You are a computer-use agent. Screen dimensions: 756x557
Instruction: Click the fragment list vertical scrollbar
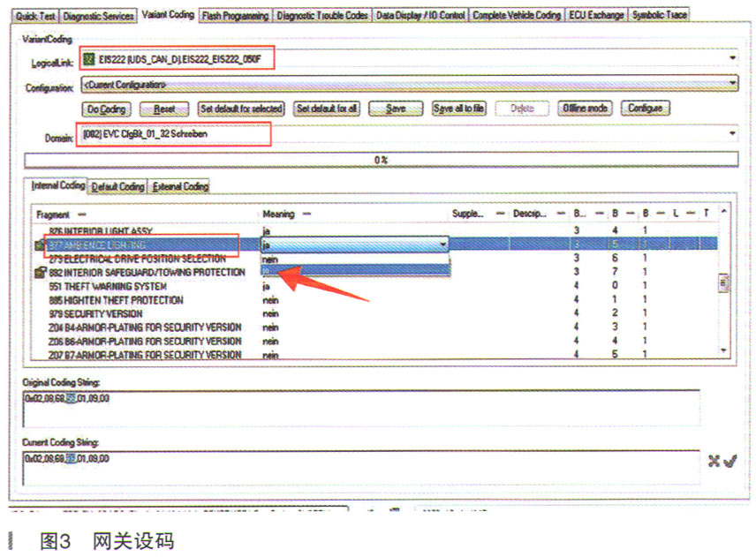click(724, 282)
